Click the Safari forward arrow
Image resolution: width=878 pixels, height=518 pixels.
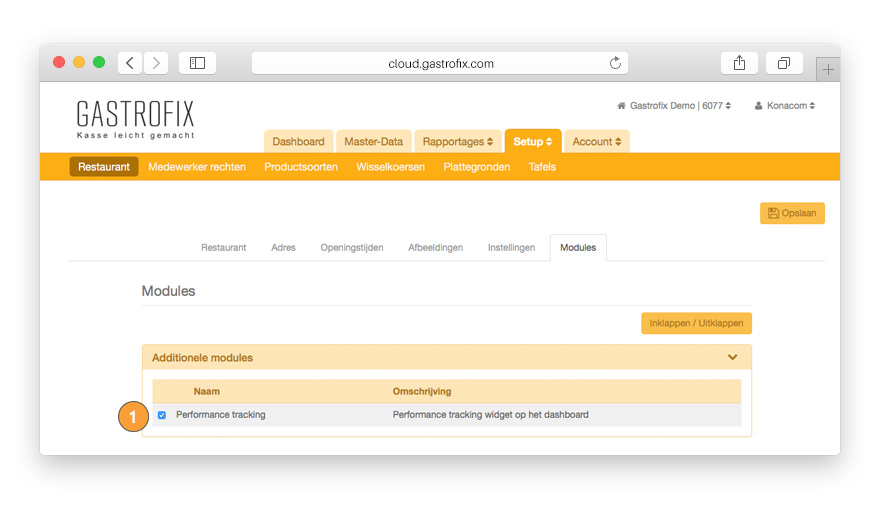coord(156,63)
